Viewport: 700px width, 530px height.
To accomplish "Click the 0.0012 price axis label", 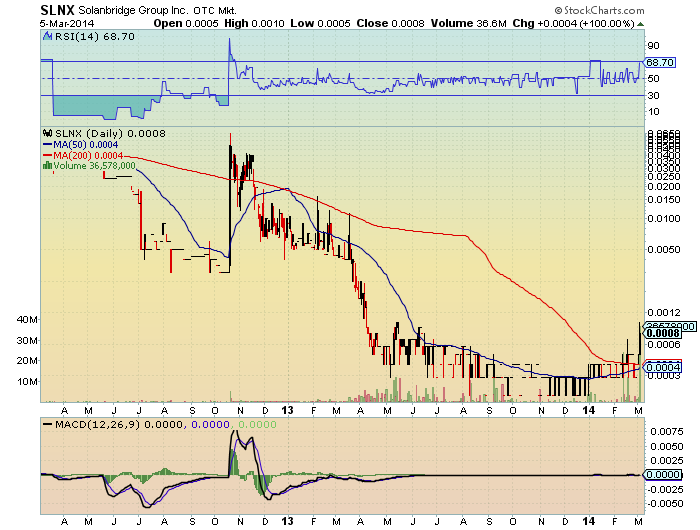I will coord(664,313).
